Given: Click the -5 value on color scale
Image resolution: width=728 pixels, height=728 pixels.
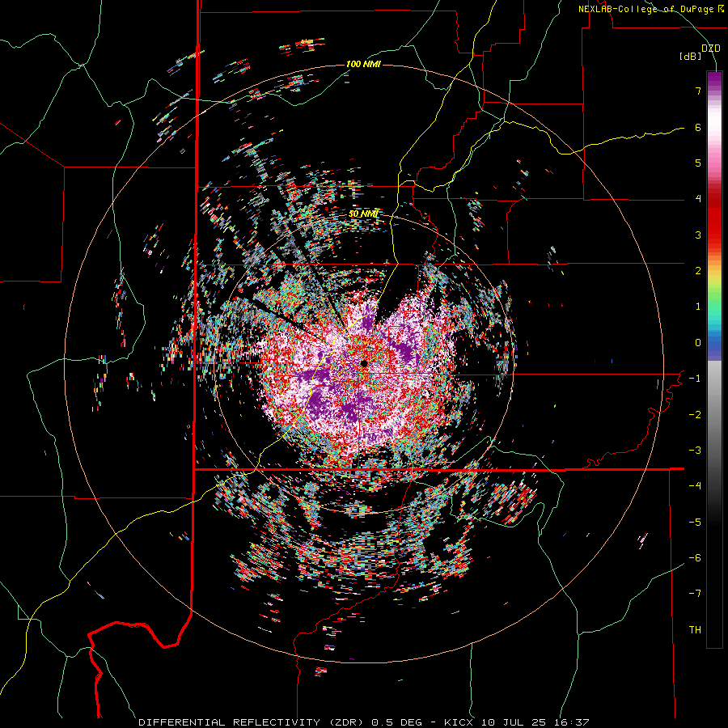Looking at the screenshot, I should (695, 522).
